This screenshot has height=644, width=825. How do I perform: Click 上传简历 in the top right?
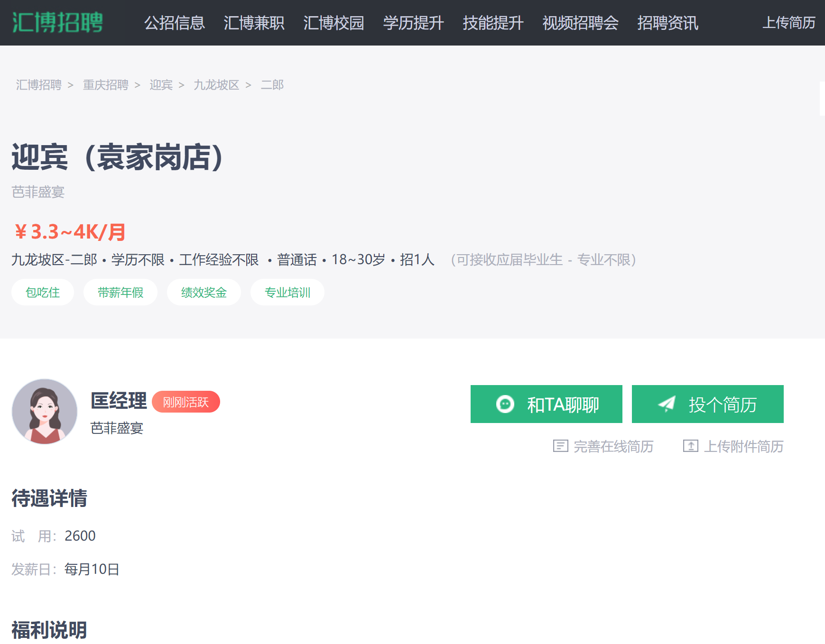coord(789,23)
